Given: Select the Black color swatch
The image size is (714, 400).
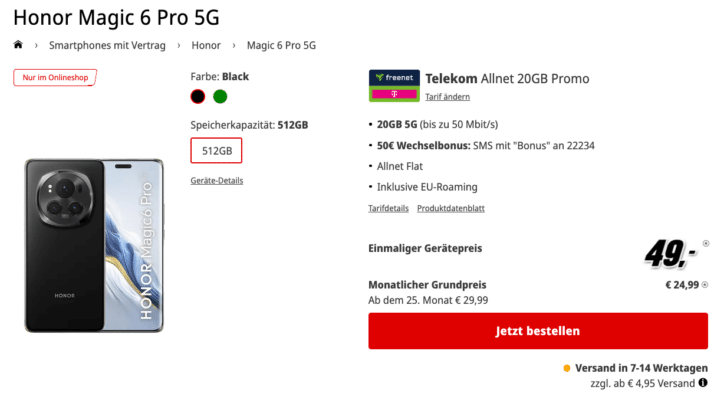Looking at the screenshot, I should point(198,97).
